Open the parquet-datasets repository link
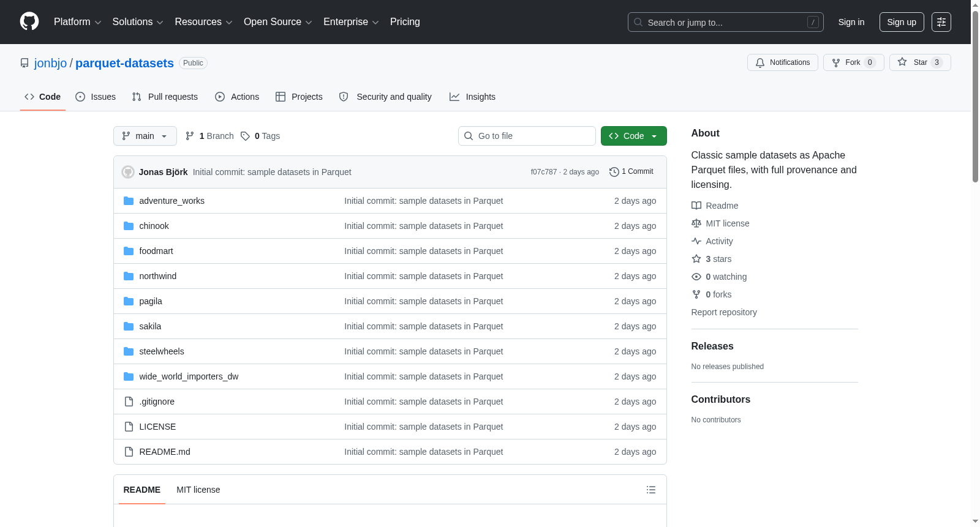Screen dimensions: 980x527 pyautogui.click(x=124, y=63)
